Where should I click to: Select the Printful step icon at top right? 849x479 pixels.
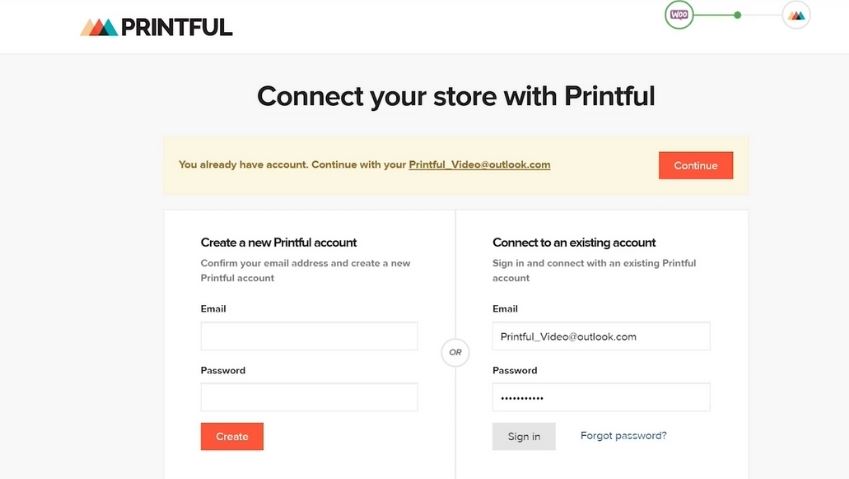coord(796,15)
